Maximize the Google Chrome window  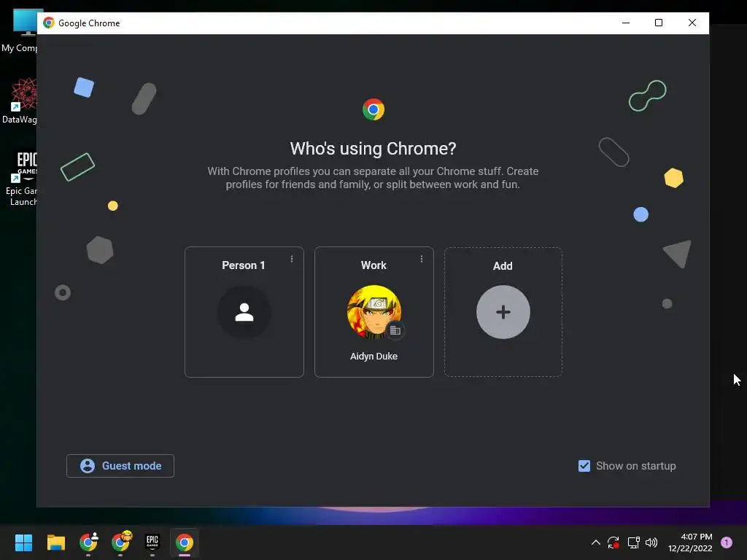659,23
